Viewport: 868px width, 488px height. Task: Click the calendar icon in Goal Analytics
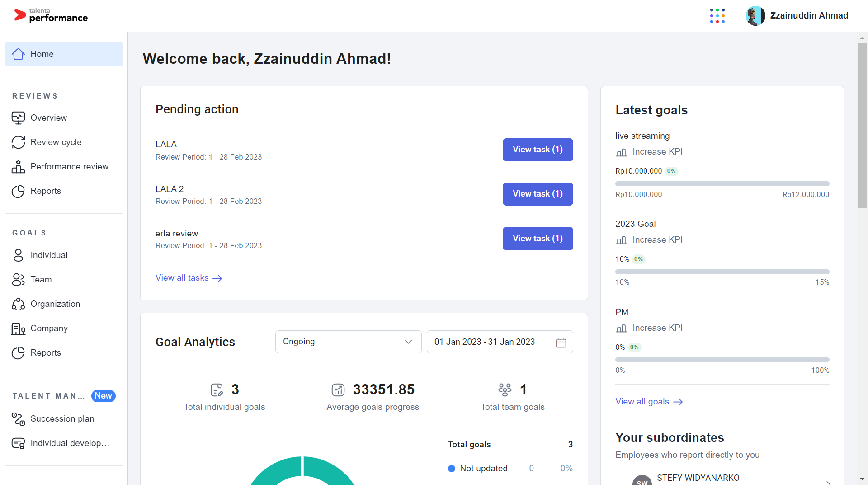click(561, 343)
